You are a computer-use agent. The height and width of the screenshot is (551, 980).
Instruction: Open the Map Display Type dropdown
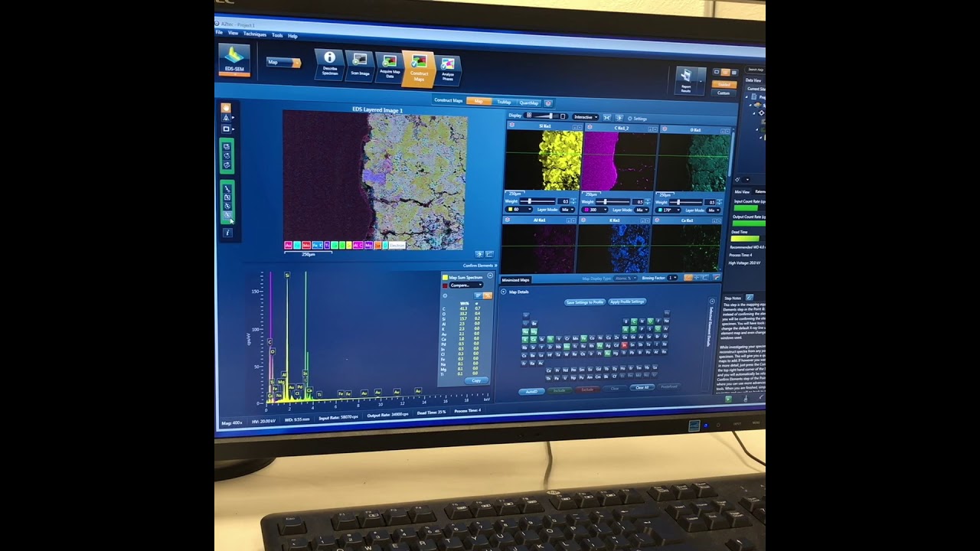[x=625, y=278]
